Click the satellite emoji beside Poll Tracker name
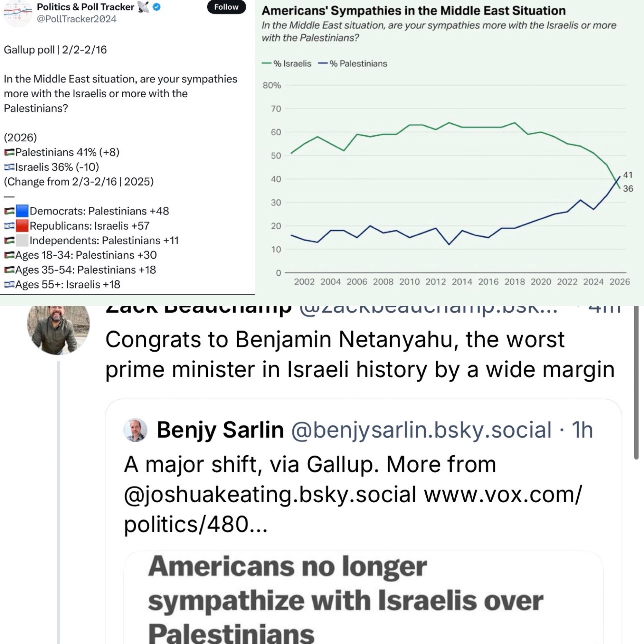The width and height of the screenshot is (644, 644). [143, 7]
